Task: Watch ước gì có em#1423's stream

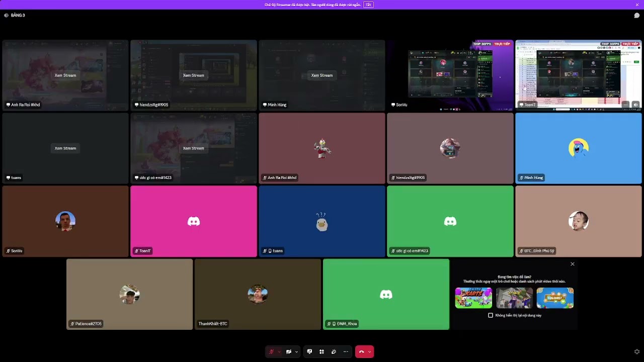Action: pos(194,148)
